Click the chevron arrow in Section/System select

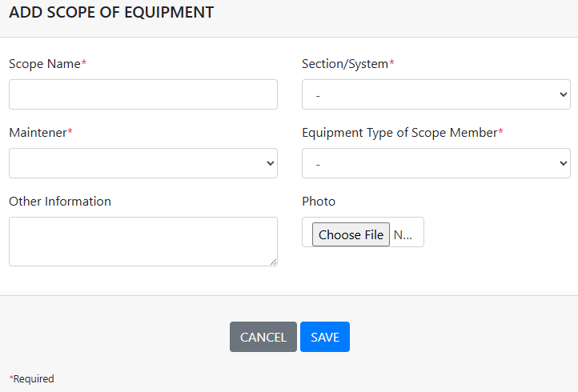coord(561,94)
